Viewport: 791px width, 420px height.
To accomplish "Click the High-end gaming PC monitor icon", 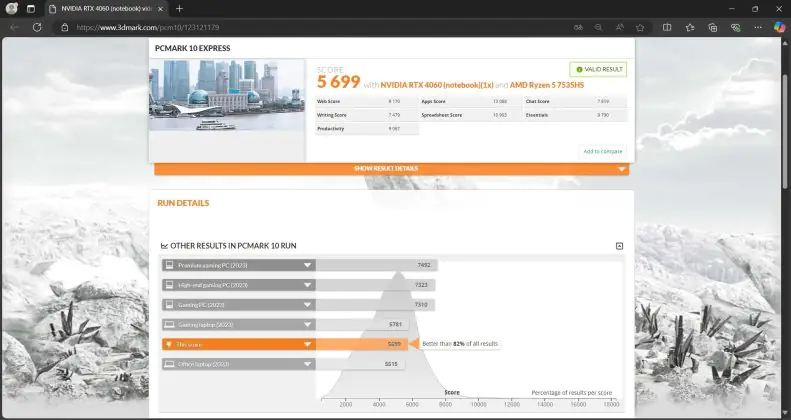I will [x=170, y=285].
